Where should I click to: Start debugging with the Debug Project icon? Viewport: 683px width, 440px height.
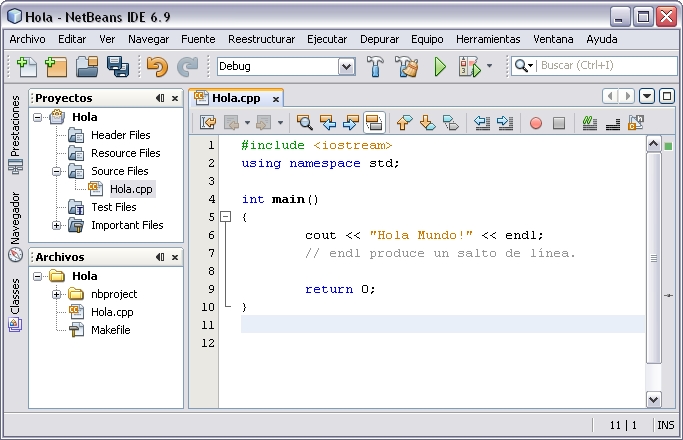pyautogui.click(x=470, y=67)
